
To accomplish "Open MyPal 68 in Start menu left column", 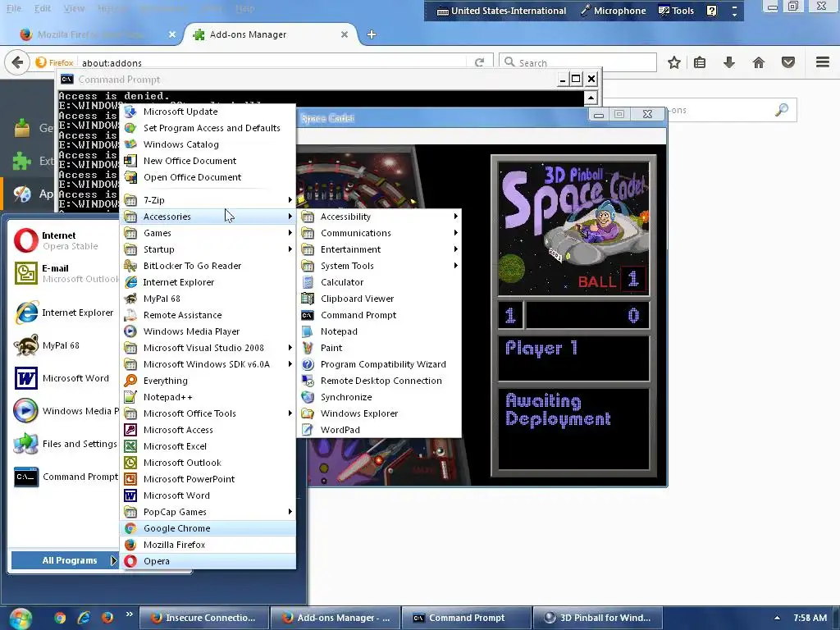I will pyautogui.click(x=64, y=345).
